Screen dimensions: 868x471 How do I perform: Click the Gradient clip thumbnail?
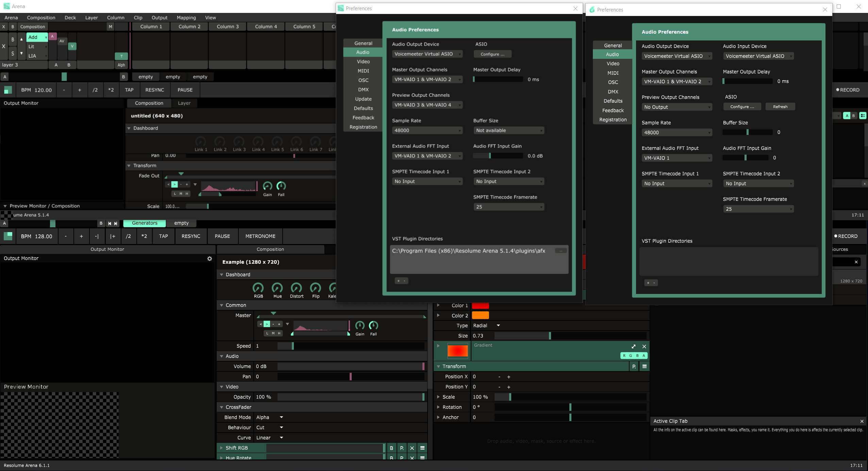click(457, 351)
